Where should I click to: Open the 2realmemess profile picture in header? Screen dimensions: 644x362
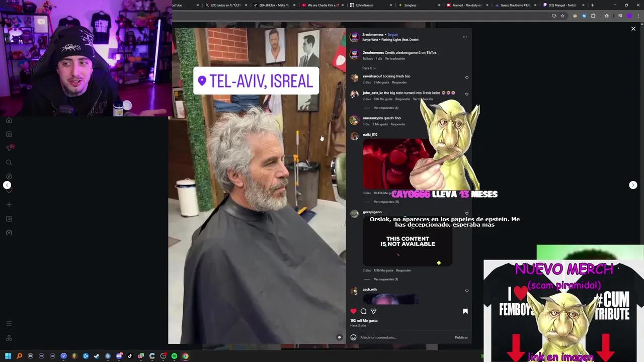pos(354,37)
